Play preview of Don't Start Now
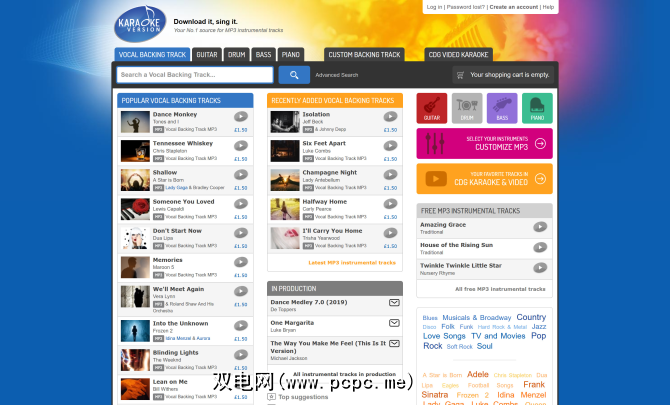The width and height of the screenshot is (670, 405). pyautogui.click(x=241, y=233)
